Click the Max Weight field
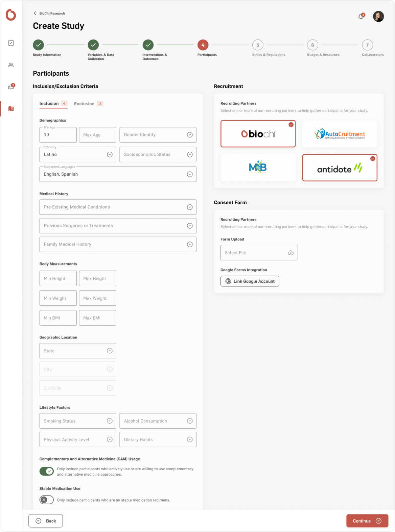The image size is (395, 532). (x=98, y=298)
